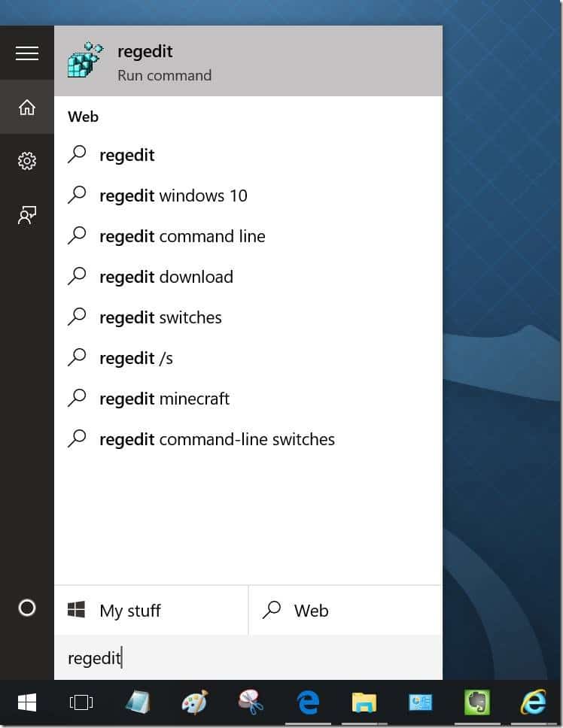Activate Cortana's circle icon in the sidebar
The height and width of the screenshot is (728, 563).
(x=27, y=608)
